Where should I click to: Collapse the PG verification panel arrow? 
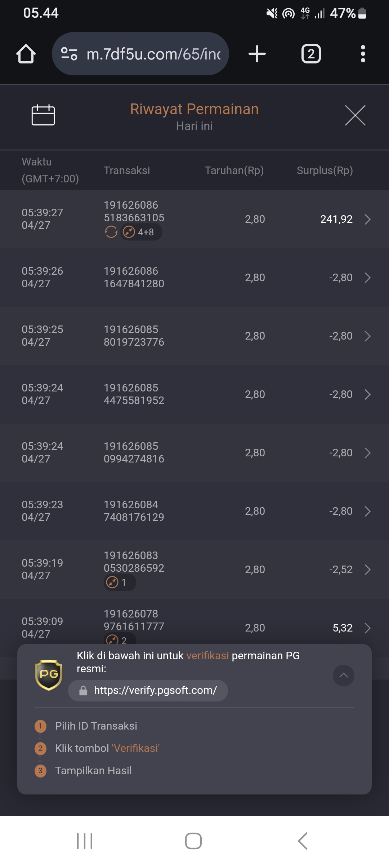tap(344, 676)
